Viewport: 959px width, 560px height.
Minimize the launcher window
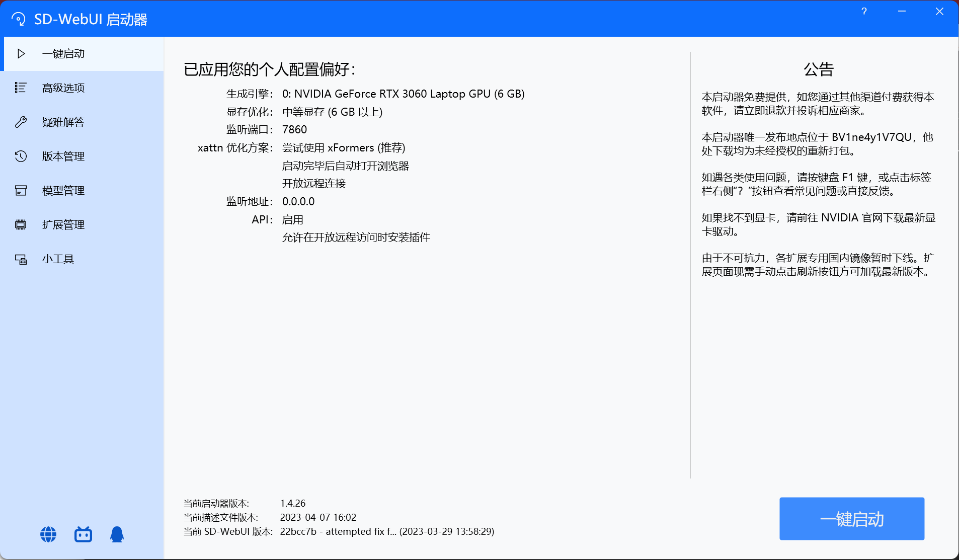tap(902, 12)
